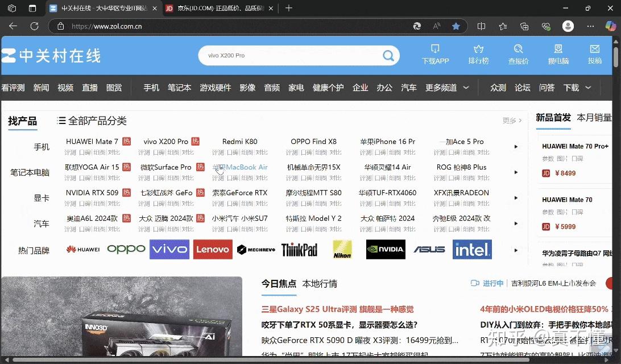Image resolution: width=621 pixels, height=364 pixels.
Task: Click the Lenovo brand logo
Action: click(x=213, y=249)
